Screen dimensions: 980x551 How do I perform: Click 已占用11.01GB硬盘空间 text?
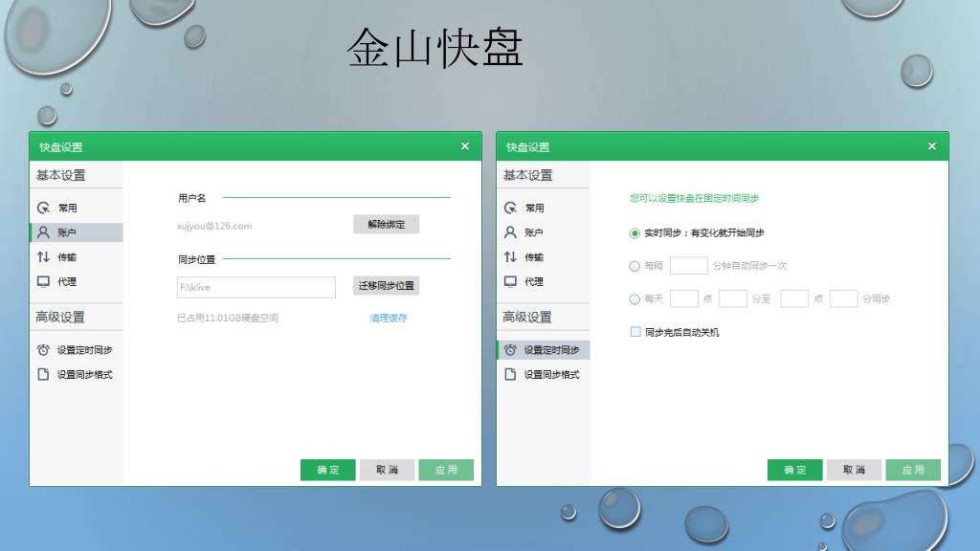[228, 318]
